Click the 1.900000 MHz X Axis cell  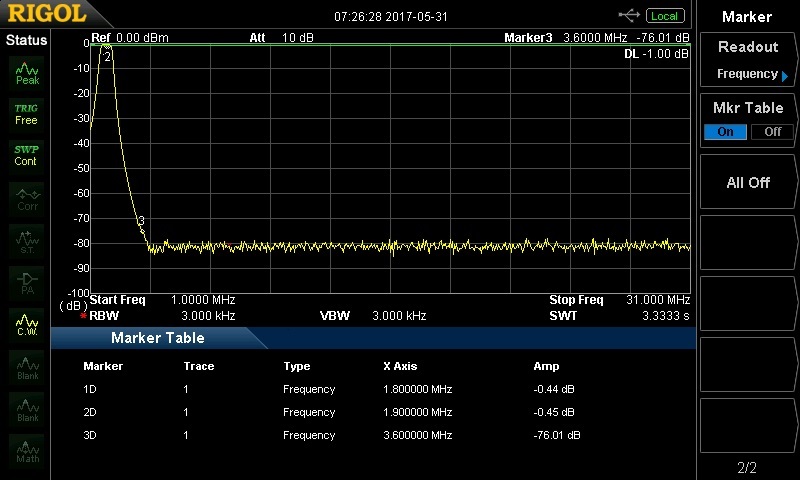point(417,412)
